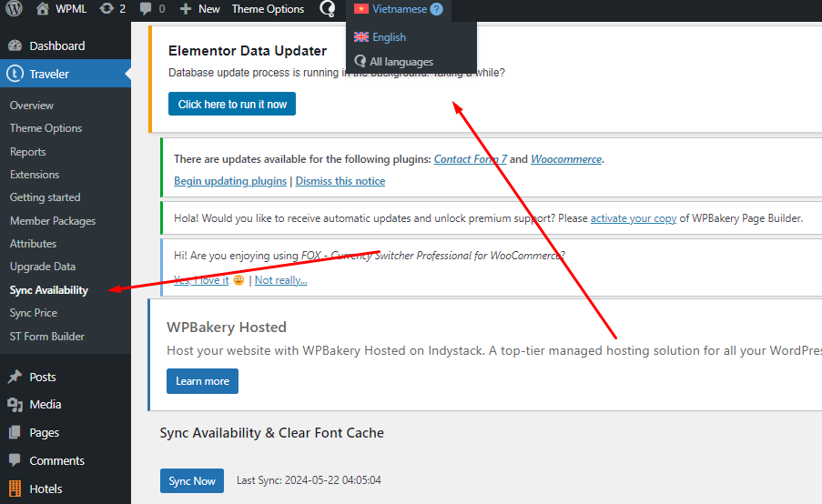Screen dimensions: 822x504
Task: Click 'Sync Availability & Clear Font Cache' heading
Action: pos(271,433)
